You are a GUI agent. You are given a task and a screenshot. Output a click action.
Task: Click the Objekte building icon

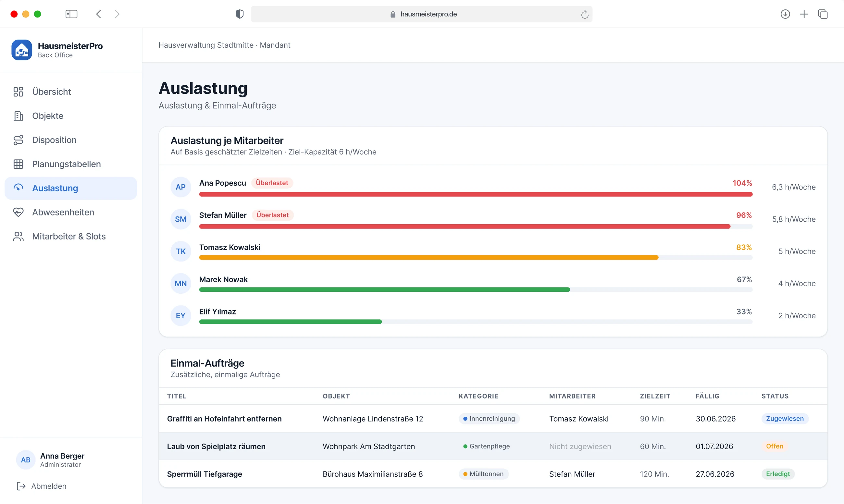(18, 116)
